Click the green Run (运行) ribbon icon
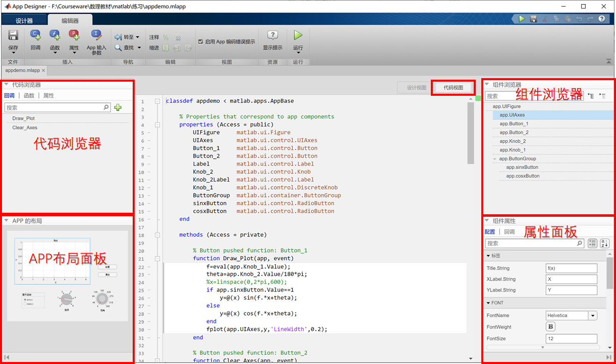This screenshot has height=364, width=616. (298, 36)
